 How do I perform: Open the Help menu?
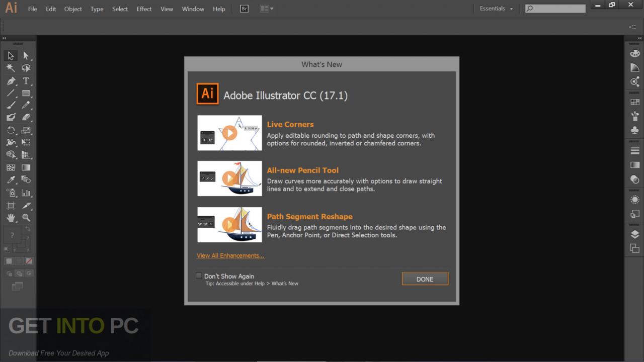point(219,9)
